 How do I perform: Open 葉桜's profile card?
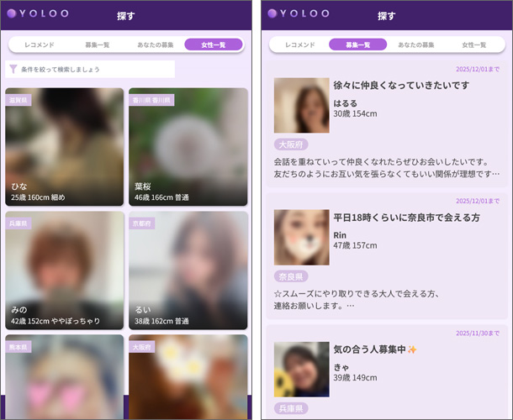click(188, 147)
